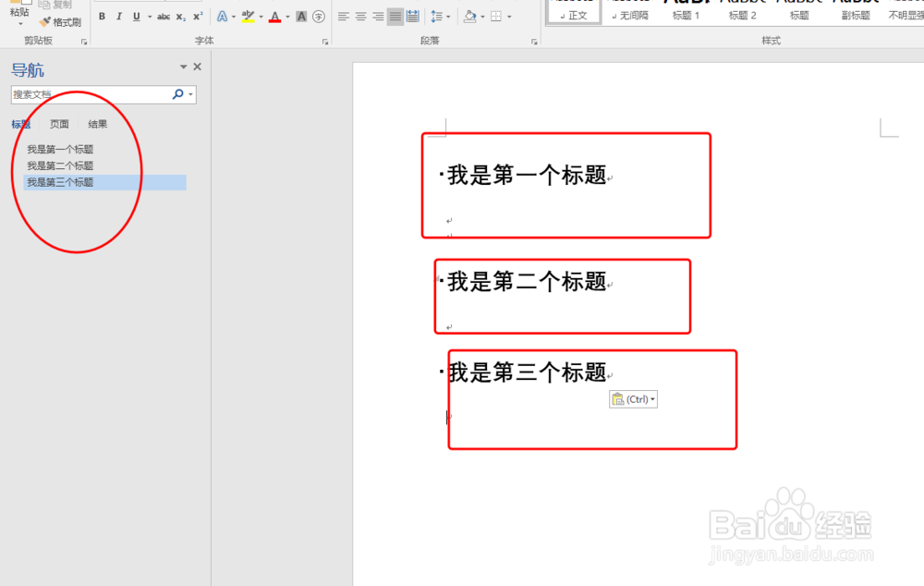Click the distributed alignment icon

(x=413, y=17)
